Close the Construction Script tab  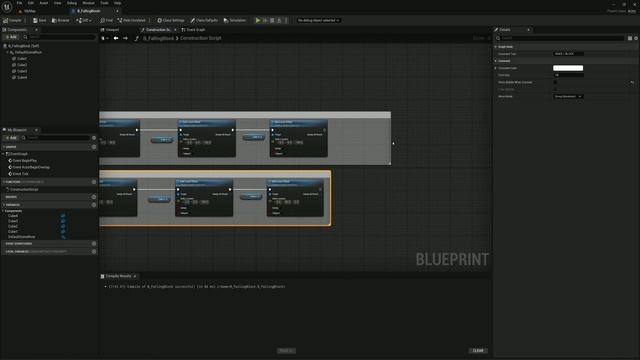(x=175, y=30)
